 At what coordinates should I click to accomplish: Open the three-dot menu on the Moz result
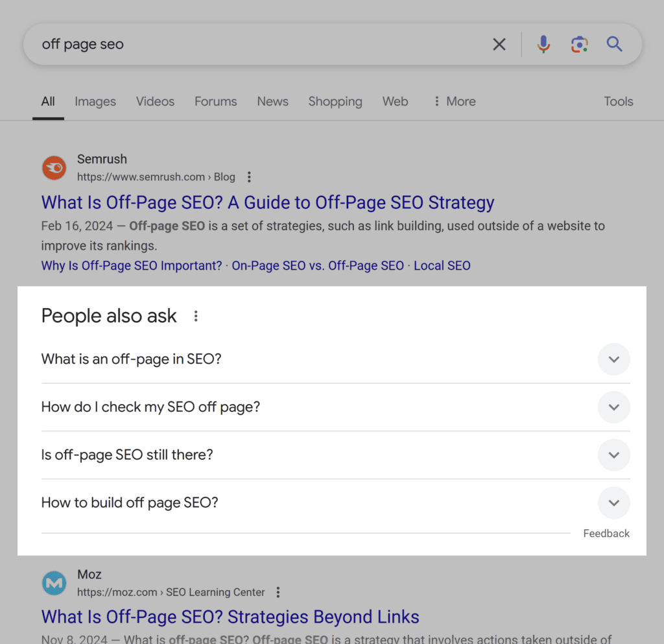click(278, 591)
